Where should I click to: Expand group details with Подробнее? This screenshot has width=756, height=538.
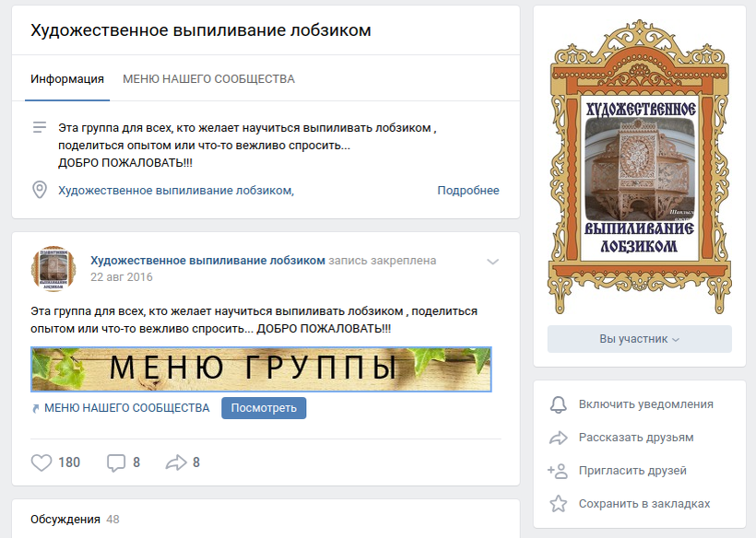tap(468, 191)
